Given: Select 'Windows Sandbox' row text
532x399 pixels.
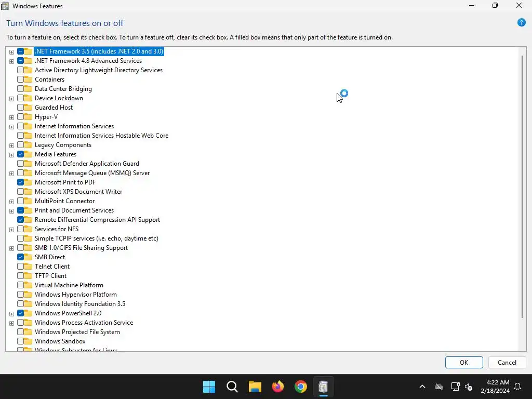Looking at the screenshot, I should pos(60,341).
